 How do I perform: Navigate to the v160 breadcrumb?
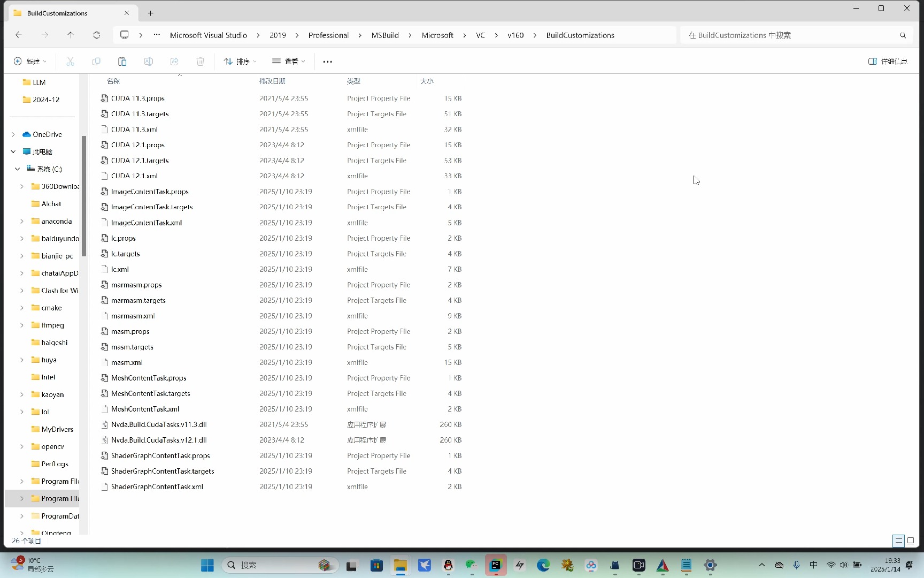point(515,35)
